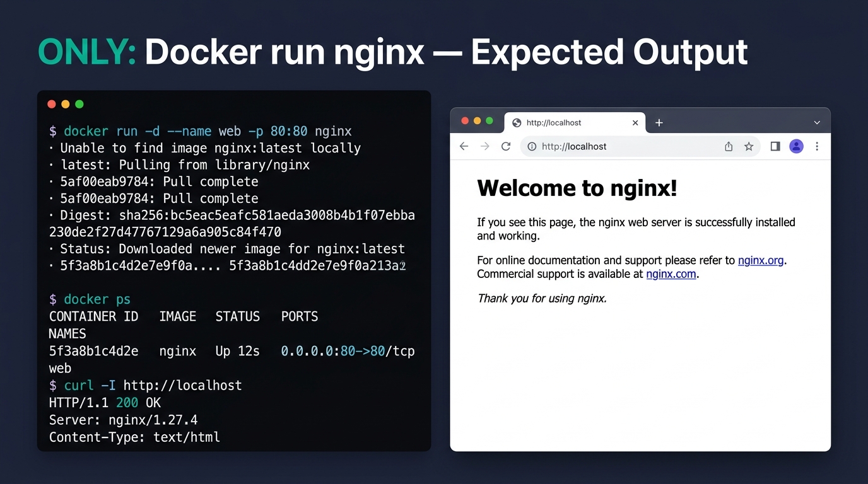Click the red close button of the browser
This screenshot has width=868, height=484.
click(x=466, y=121)
